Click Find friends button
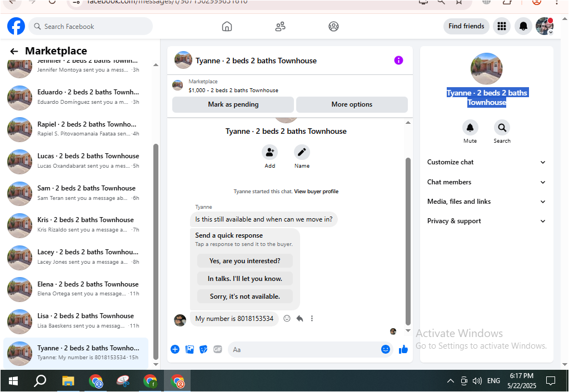 [x=466, y=26]
